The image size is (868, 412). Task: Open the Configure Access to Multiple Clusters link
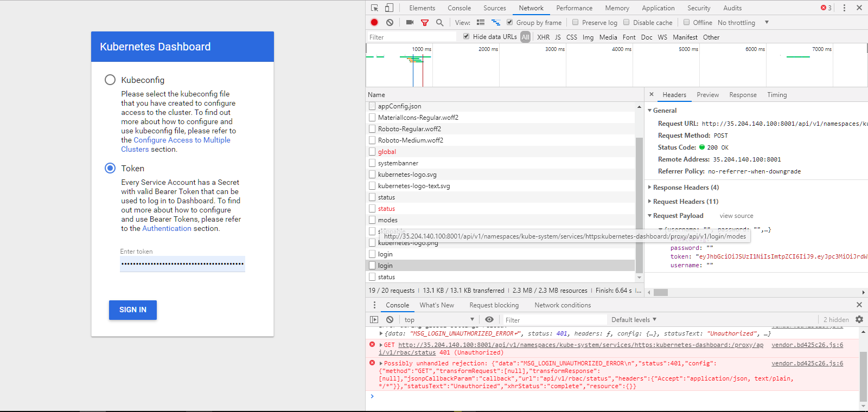(176, 144)
